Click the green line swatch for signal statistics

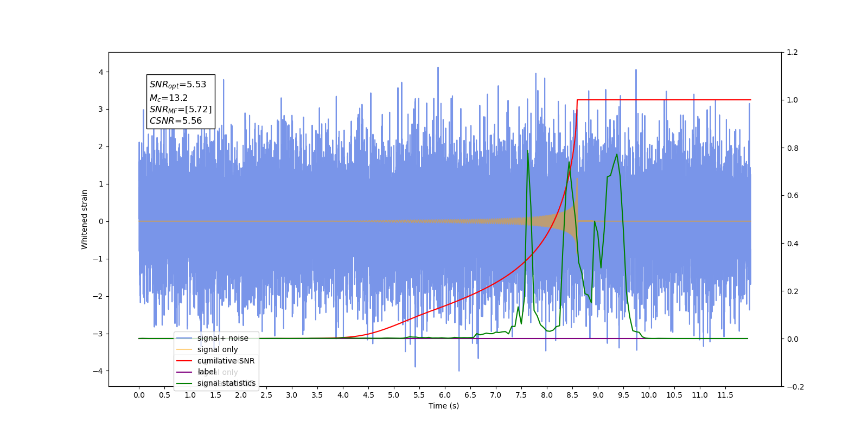pyautogui.click(x=184, y=384)
